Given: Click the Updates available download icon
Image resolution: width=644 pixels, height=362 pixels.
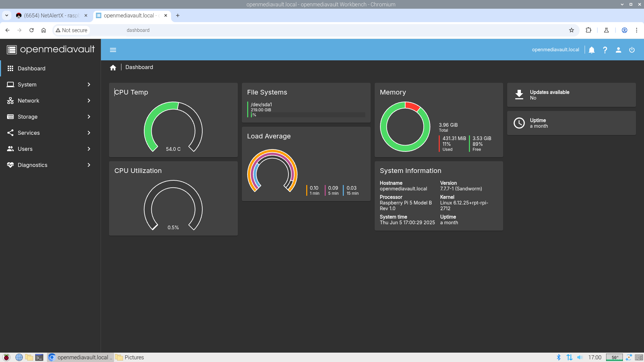Looking at the screenshot, I should 519,95.
